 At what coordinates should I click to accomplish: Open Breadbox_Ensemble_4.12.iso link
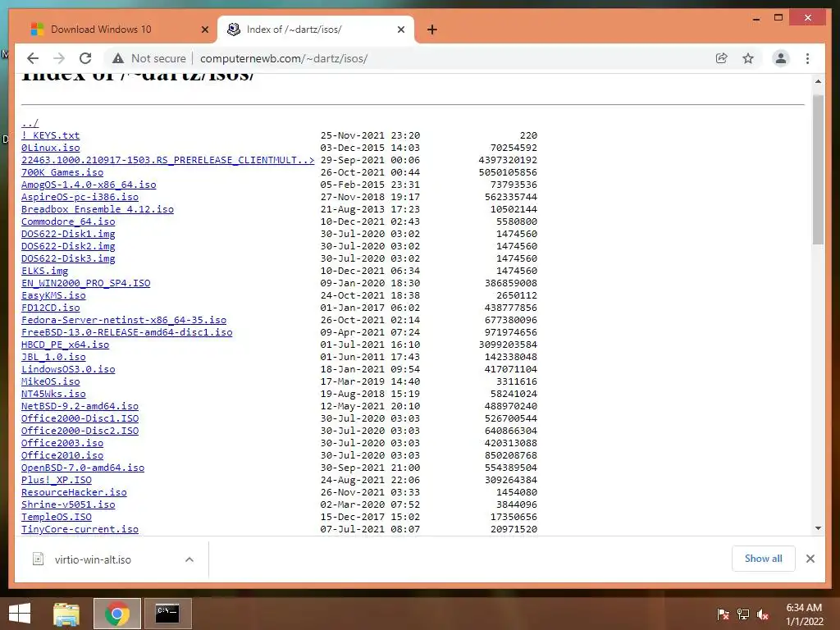coord(98,209)
